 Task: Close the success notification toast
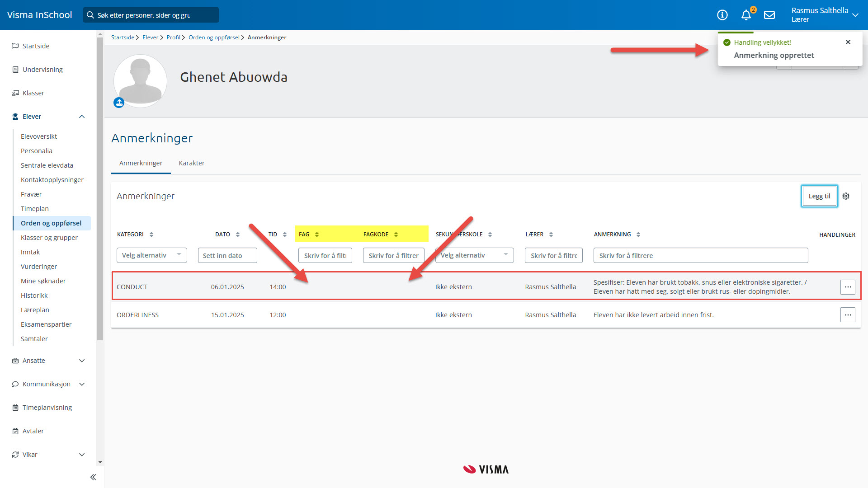point(848,42)
